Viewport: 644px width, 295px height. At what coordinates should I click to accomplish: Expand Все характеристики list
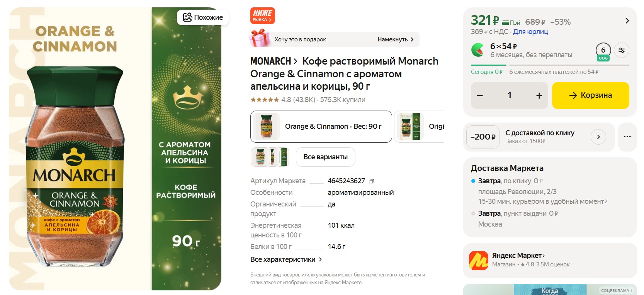pos(286,259)
